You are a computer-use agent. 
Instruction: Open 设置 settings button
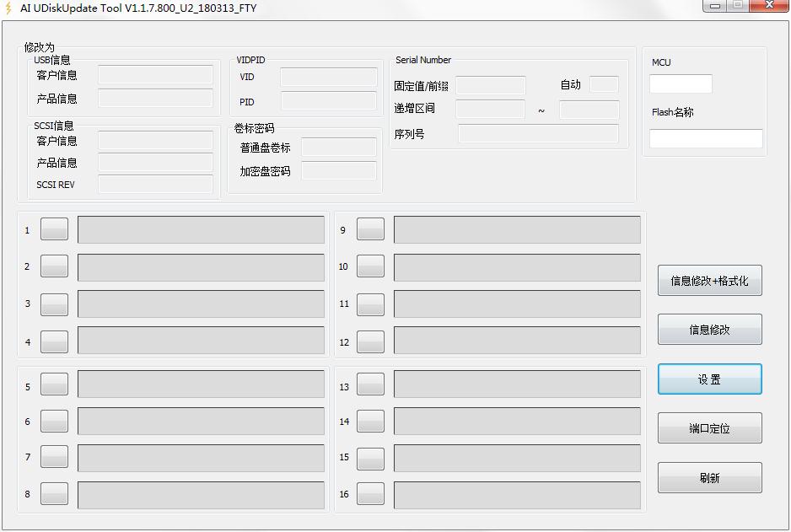709,379
